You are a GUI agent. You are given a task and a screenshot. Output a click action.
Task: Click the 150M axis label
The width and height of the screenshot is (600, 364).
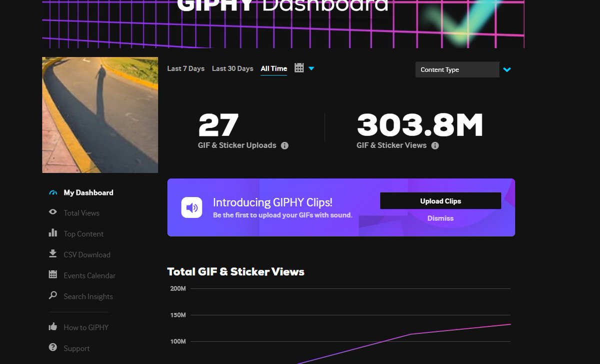coord(178,315)
